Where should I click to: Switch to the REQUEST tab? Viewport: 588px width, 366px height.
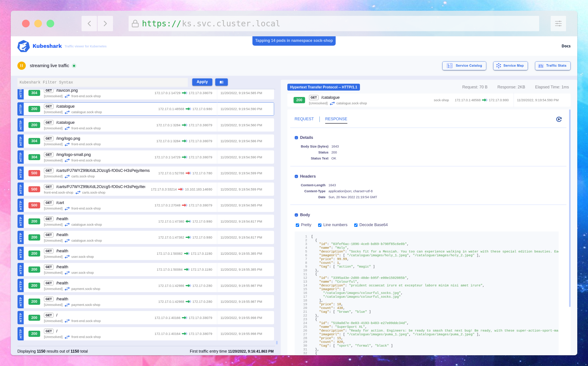[x=305, y=118]
